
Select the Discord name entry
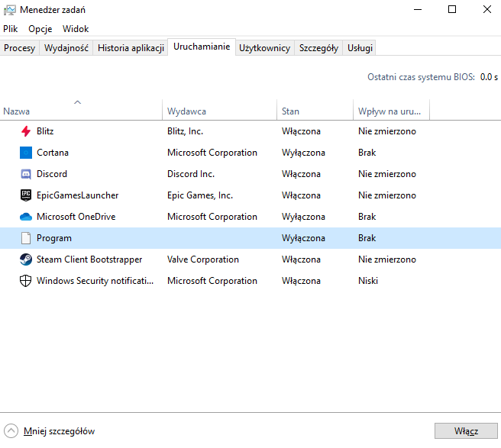coord(52,174)
